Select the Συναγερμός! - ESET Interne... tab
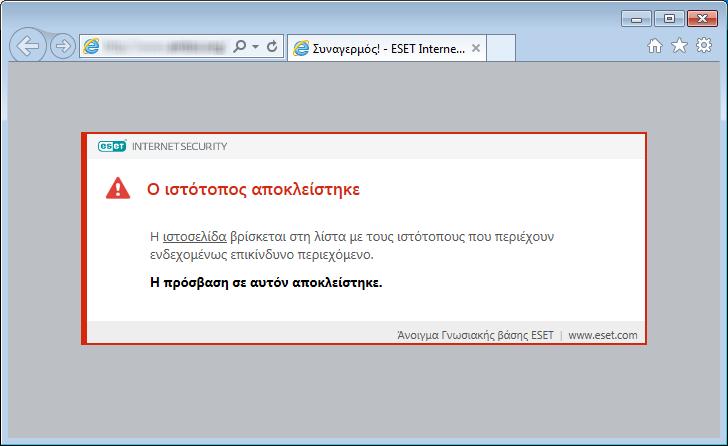728x446 pixels. click(387, 48)
